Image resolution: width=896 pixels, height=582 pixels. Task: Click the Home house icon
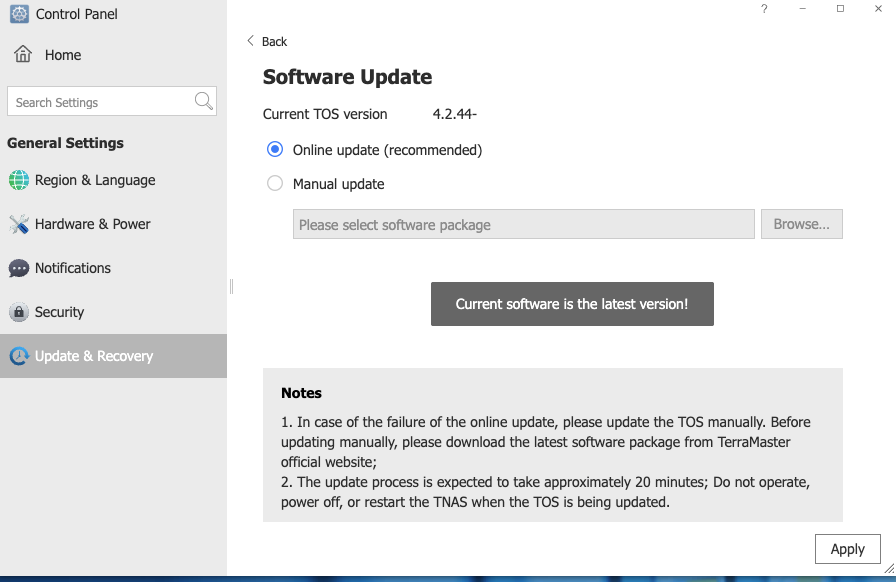coord(23,54)
